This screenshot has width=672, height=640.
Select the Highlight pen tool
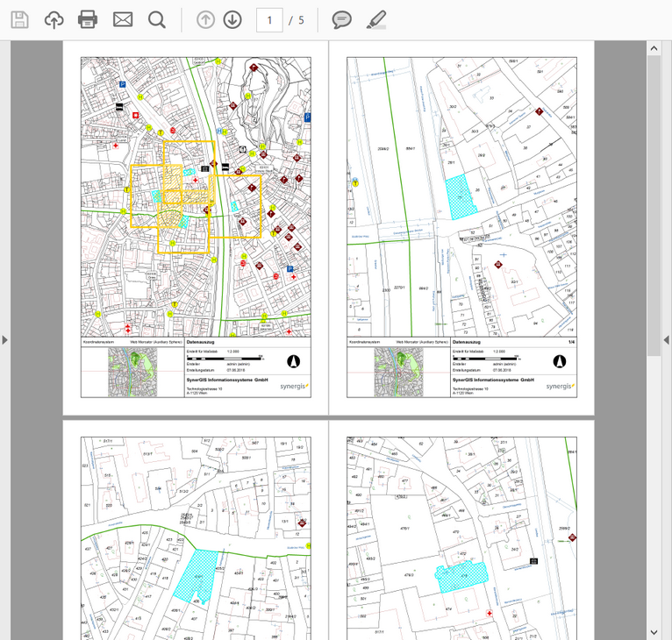click(x=375, y=19)
